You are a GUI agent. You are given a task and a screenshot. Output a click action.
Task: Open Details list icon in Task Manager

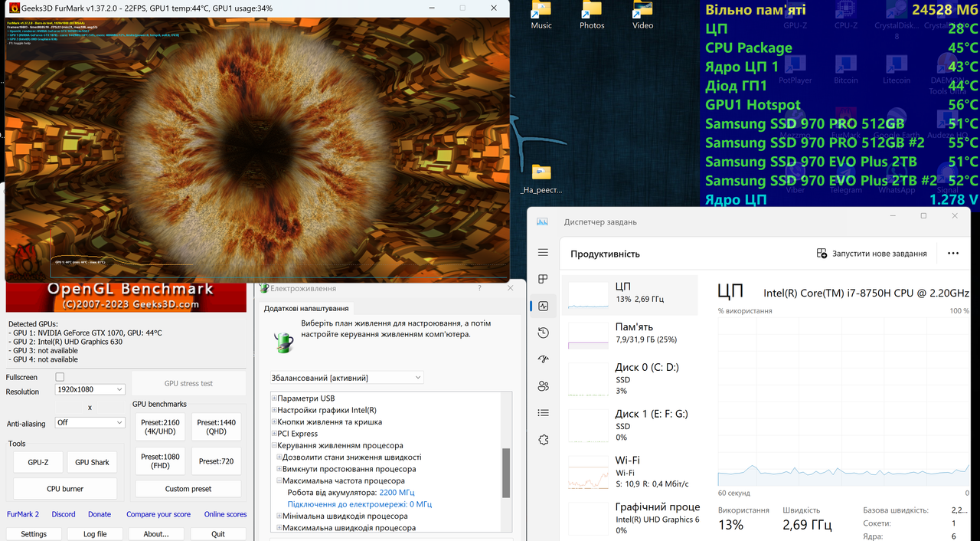click(543, 413)
